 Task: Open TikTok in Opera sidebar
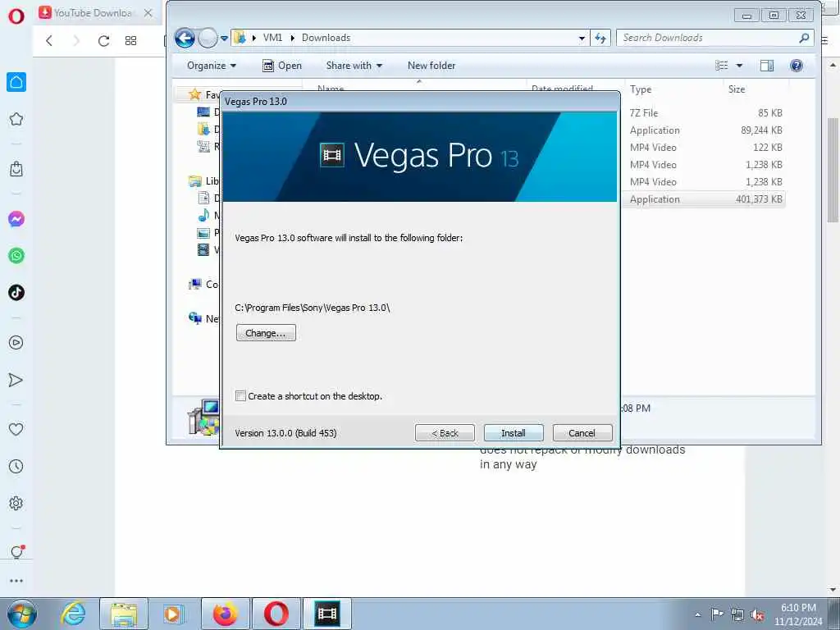[16, 293]
